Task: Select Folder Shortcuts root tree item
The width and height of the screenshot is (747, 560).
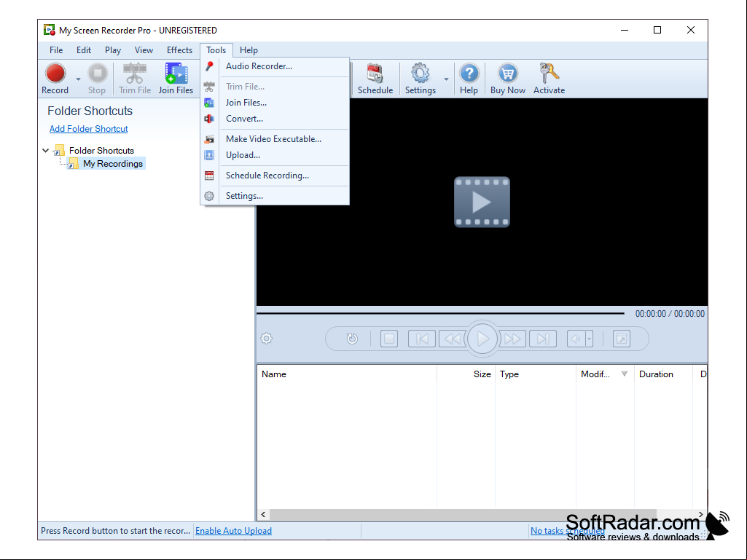Action: (x=101, y=151)
